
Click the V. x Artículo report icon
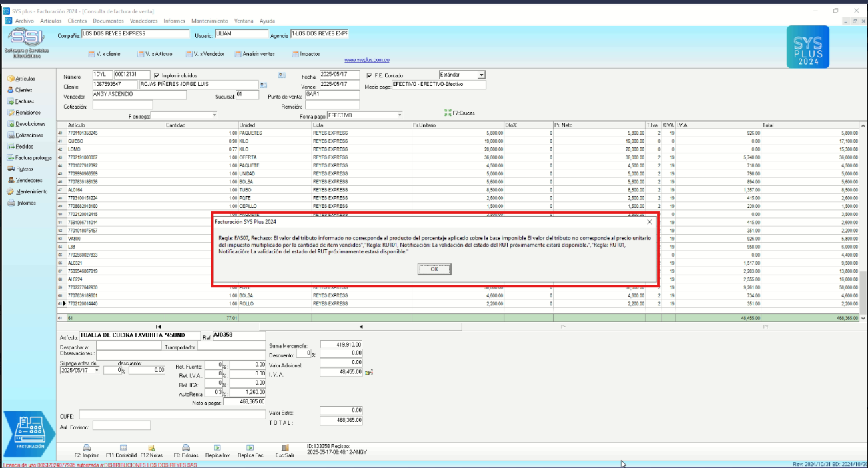141,54
